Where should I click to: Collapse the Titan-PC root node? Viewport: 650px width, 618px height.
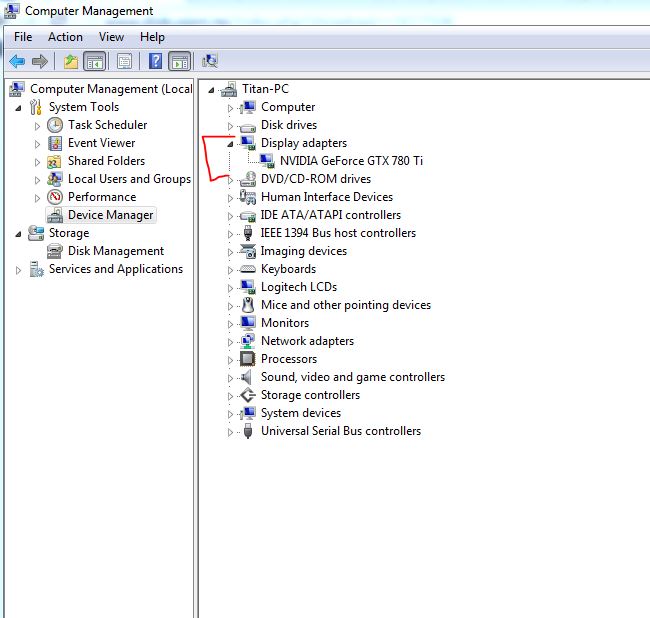(x=211, y=90)
